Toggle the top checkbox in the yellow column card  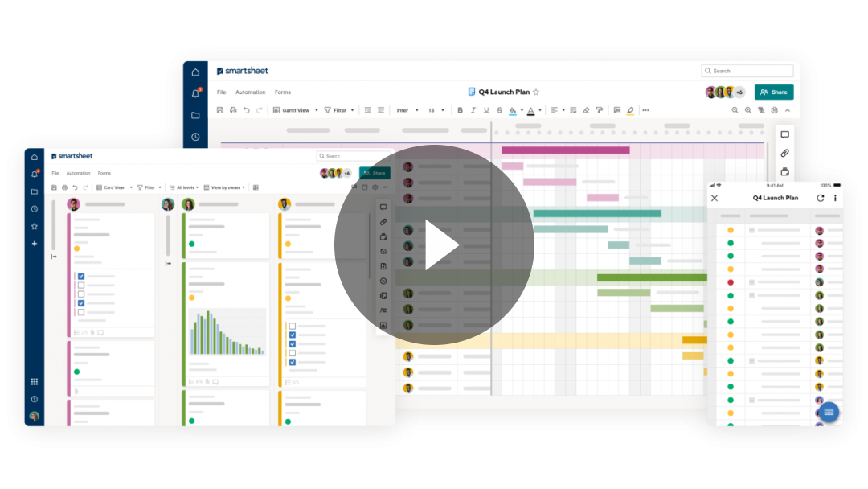click(293, 327)
